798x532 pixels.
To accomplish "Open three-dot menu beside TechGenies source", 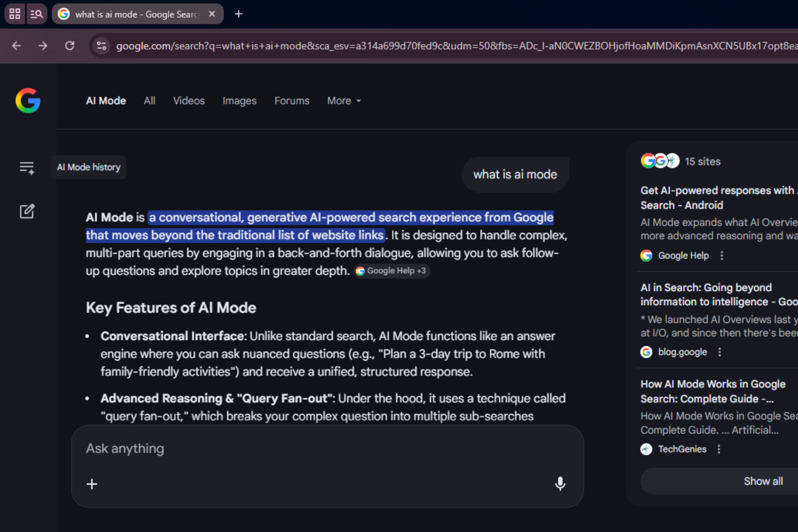I will 719,449.
